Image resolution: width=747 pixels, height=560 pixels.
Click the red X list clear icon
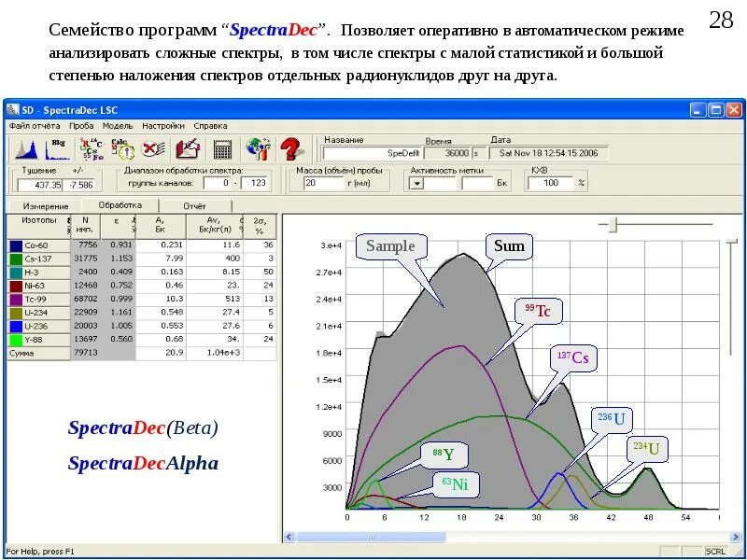click(154, 149)
